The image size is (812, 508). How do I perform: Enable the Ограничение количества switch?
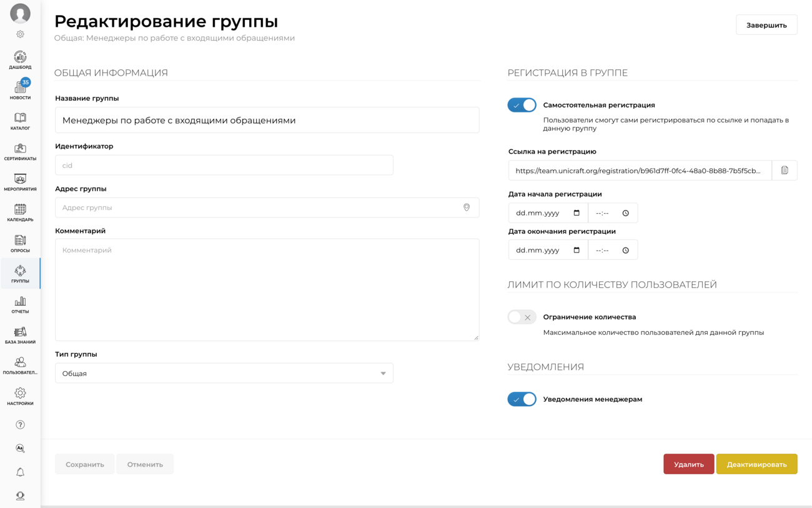(x=522, y=317)
